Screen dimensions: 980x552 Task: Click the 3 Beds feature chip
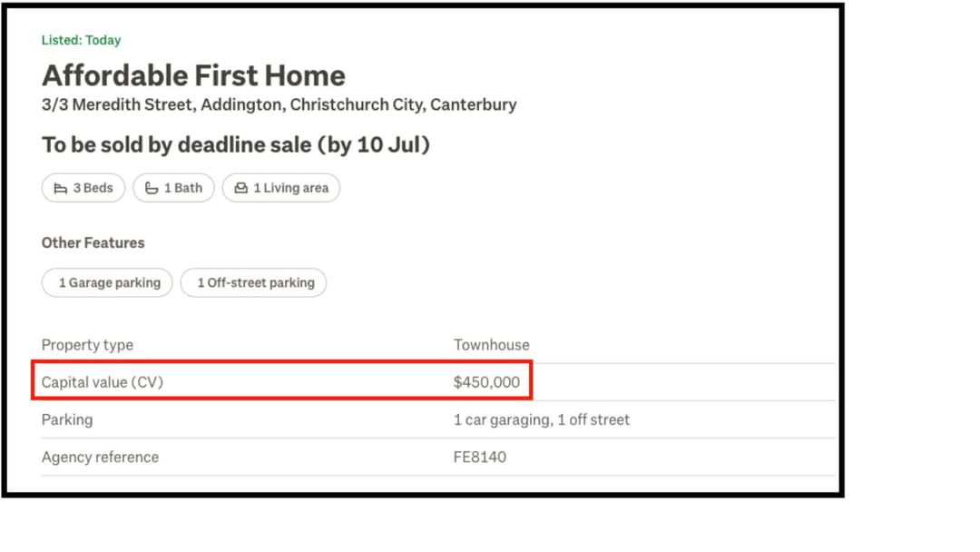pyautogui.click(x=83, y=188)
